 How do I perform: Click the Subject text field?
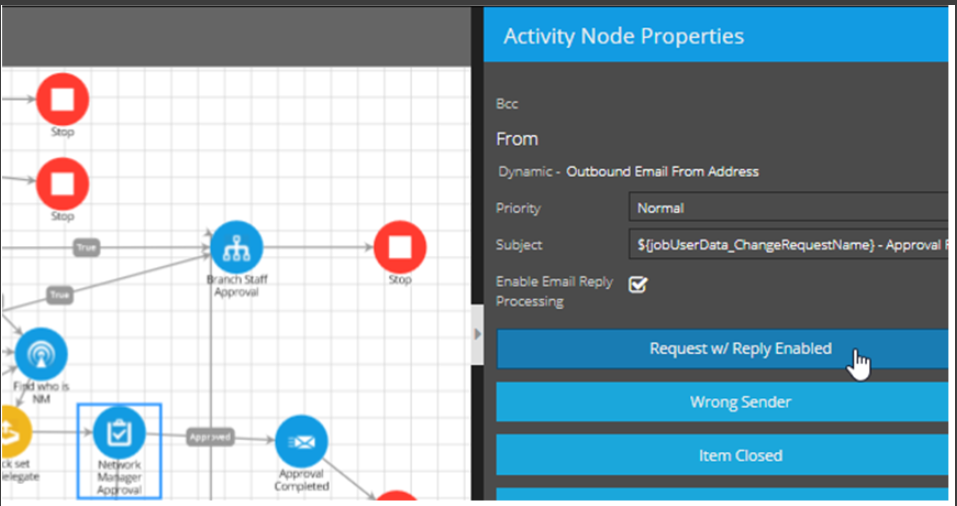point(788,245)
